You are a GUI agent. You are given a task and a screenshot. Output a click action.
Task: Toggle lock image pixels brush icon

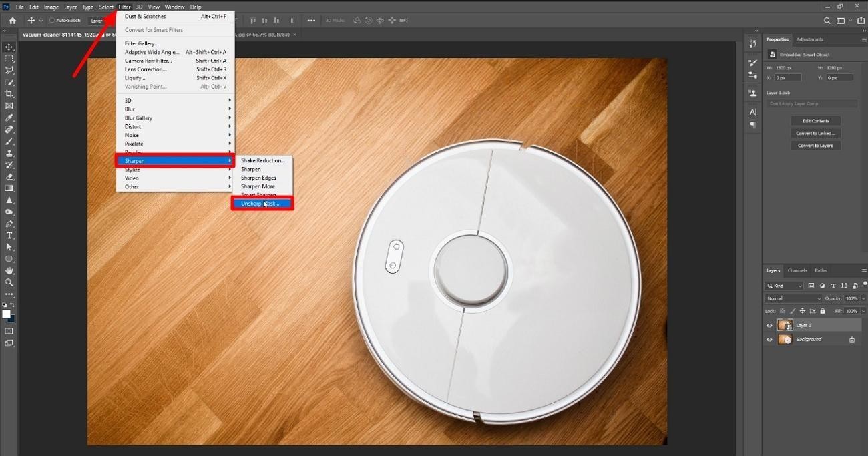[x=793, y=311]
